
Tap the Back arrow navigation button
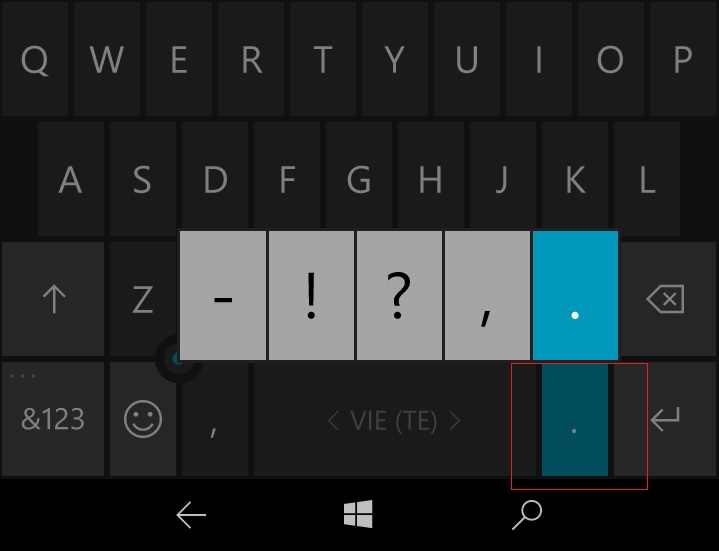tap(191, 515)
